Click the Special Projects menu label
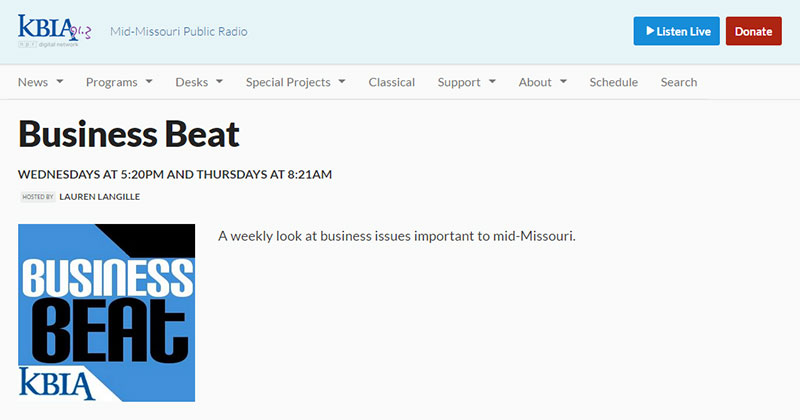 click(288, 82)
